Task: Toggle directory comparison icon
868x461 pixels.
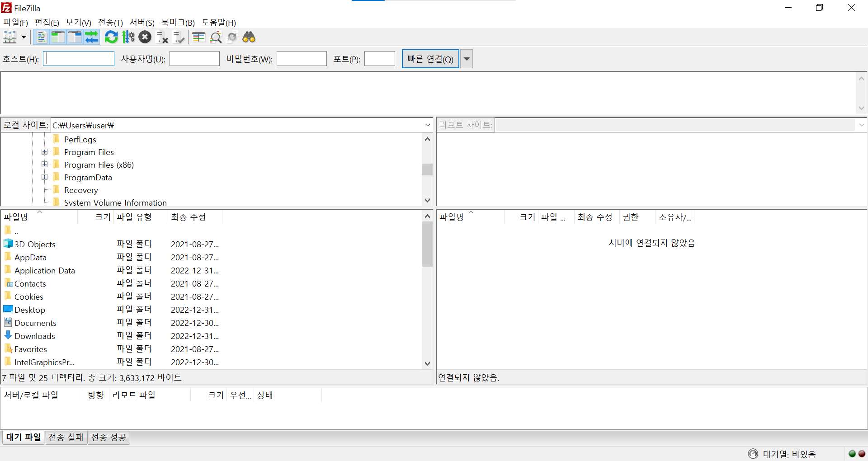Action: 216,37
